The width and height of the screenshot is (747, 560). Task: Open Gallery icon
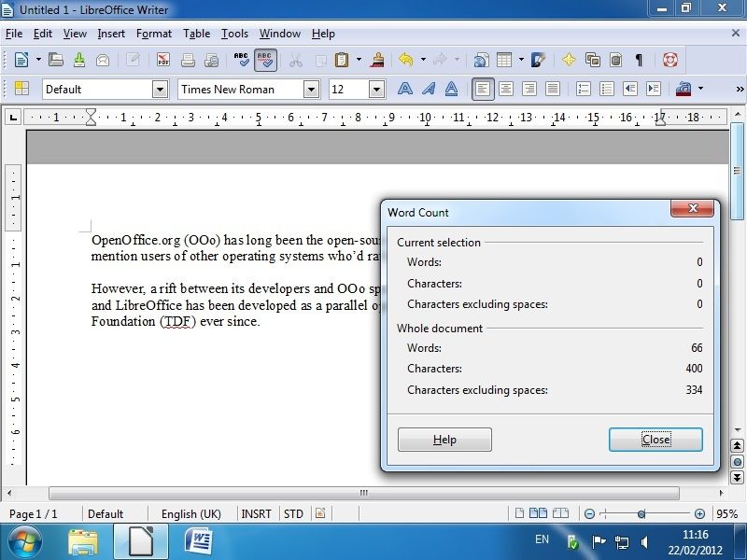(593, 60)
